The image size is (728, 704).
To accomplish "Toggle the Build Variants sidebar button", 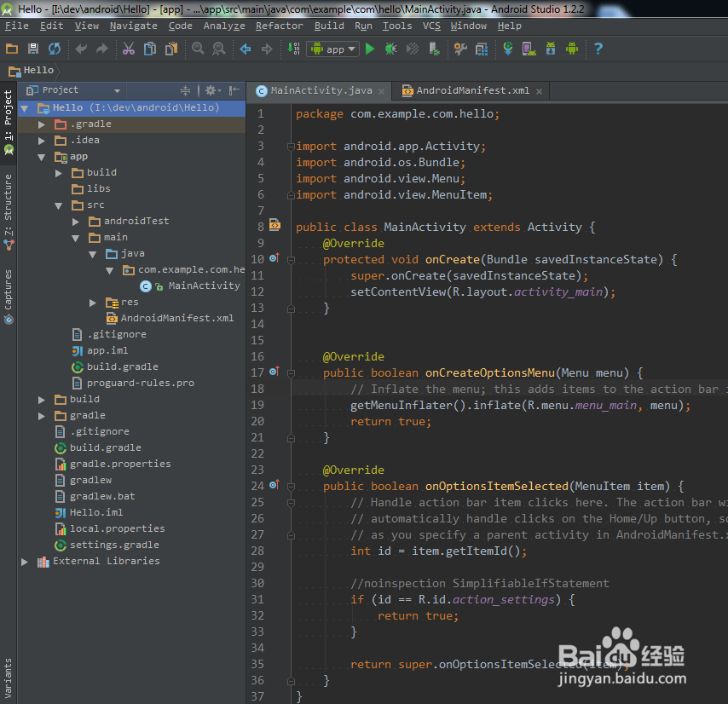I will pyautogui.click(x=9, y=678).
